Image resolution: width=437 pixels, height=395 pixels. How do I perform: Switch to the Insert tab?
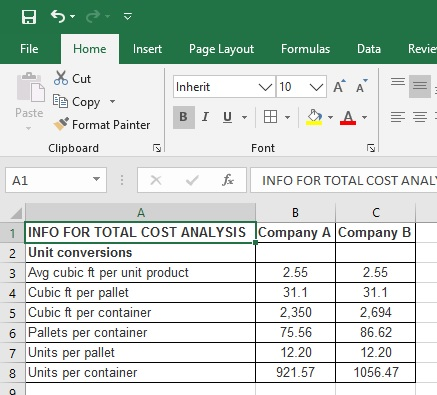coord(147,49)
